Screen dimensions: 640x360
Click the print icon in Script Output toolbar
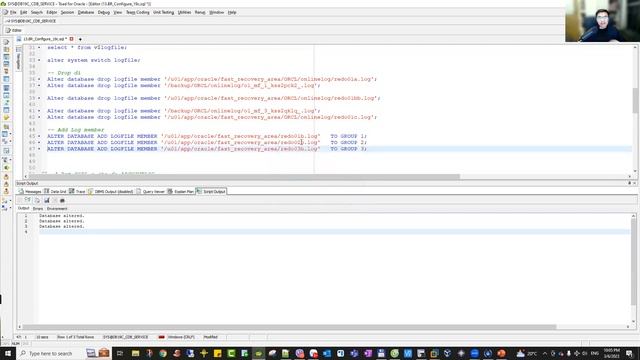62,200
